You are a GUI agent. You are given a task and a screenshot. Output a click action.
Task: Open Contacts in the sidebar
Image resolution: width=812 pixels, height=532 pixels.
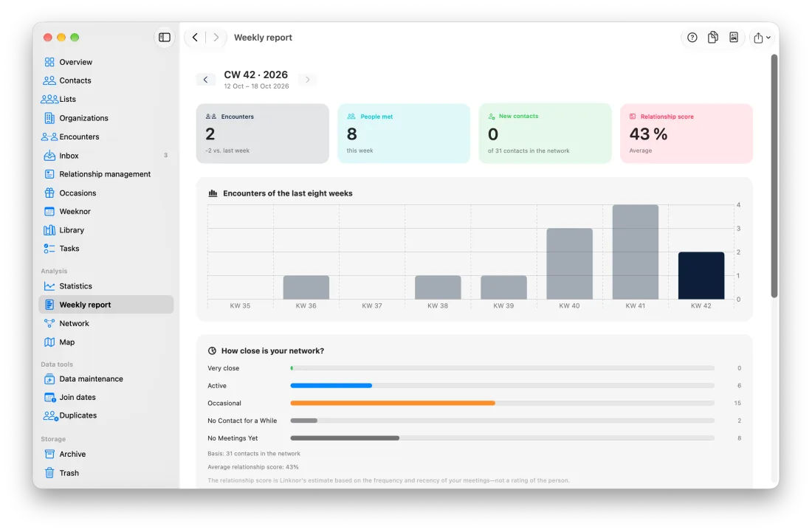click(x=106, y=80)
